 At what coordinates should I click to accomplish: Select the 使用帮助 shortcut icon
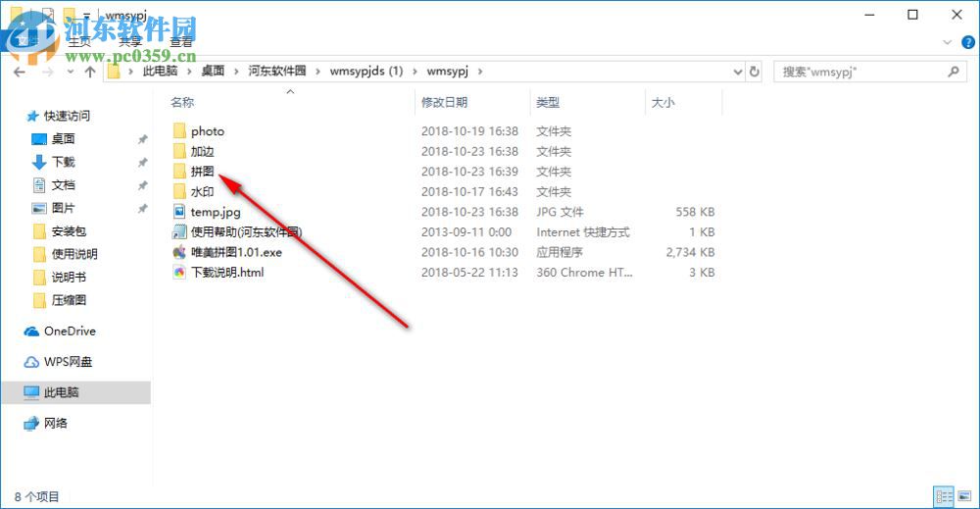179,232
